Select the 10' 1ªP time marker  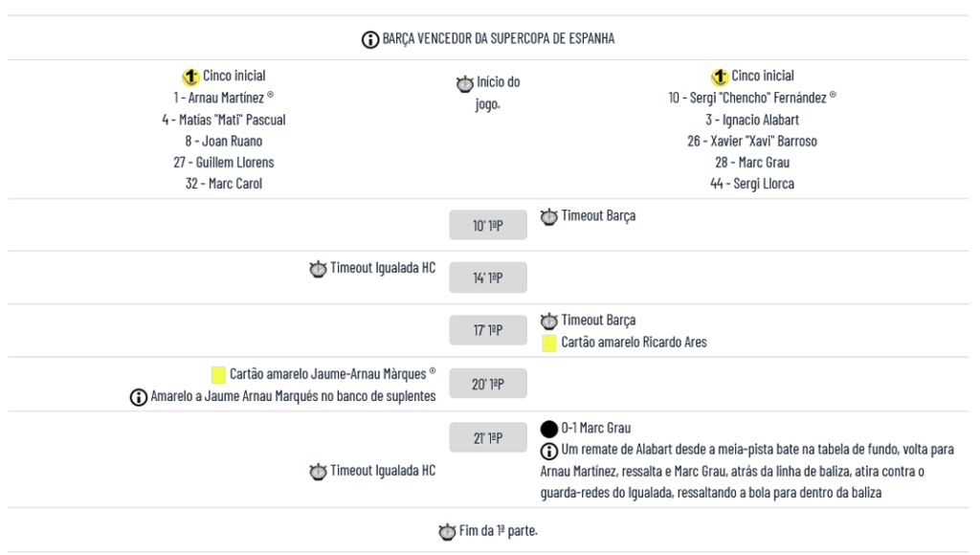[x=488, y=227]
